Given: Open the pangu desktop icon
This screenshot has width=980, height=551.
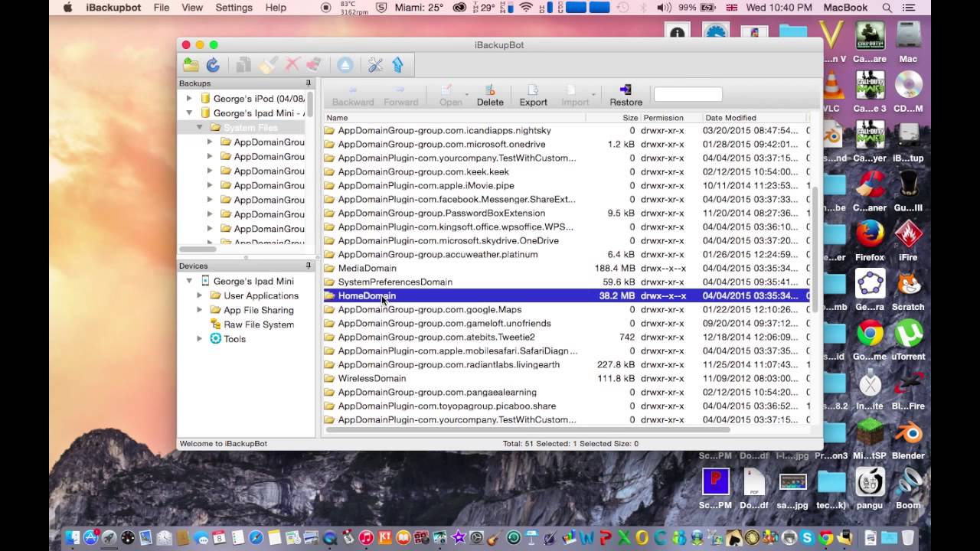Looking at the screenshot, I should [870, 490].
